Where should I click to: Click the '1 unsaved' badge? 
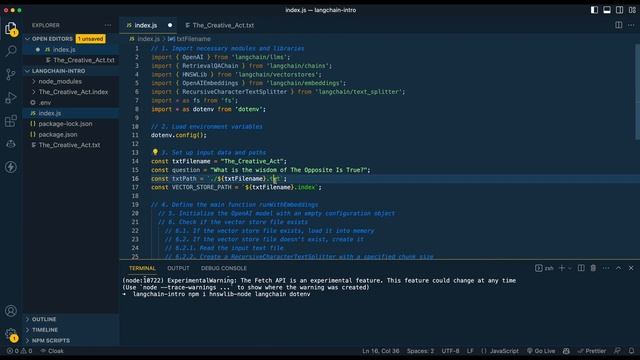(x=91, y=39)
